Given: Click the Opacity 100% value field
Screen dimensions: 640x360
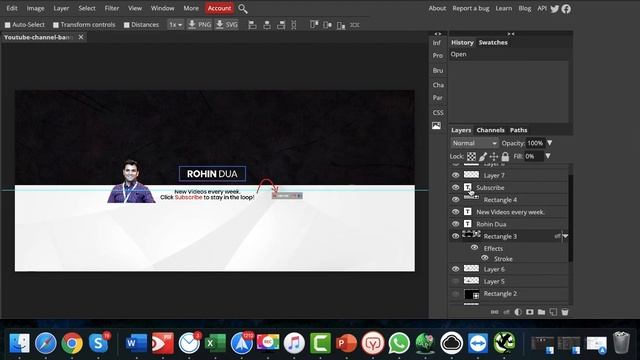Looking at the screenshot, I should pyautogui.click(x=535, y=143).
